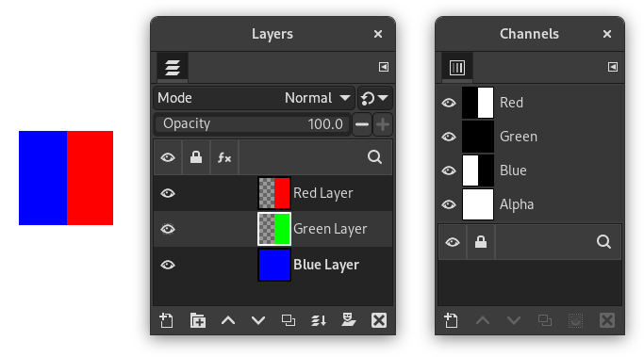
Task: Select the Red channel thumbnail
Action: pos(478,103)
